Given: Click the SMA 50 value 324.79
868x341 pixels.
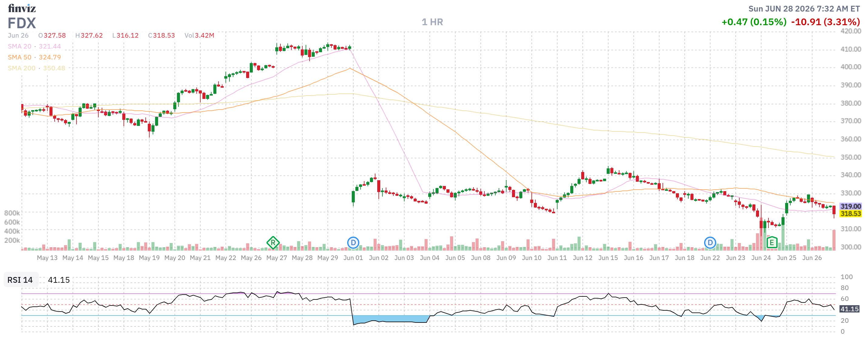Looking at the screenshot, I should (50, 57).
